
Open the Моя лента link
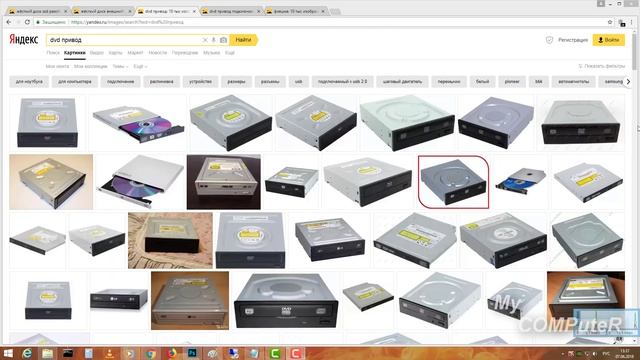[57, 66]
